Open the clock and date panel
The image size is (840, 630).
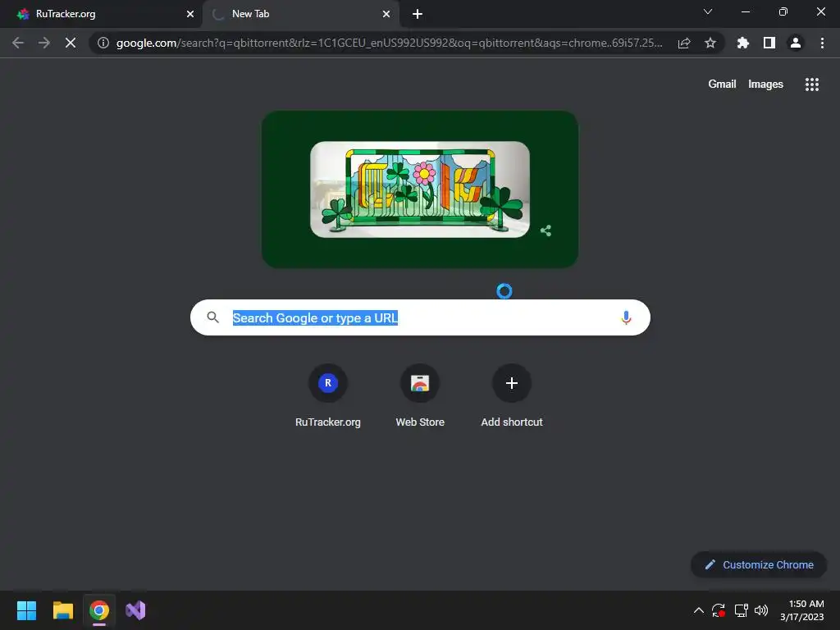(x=801, y=610)
